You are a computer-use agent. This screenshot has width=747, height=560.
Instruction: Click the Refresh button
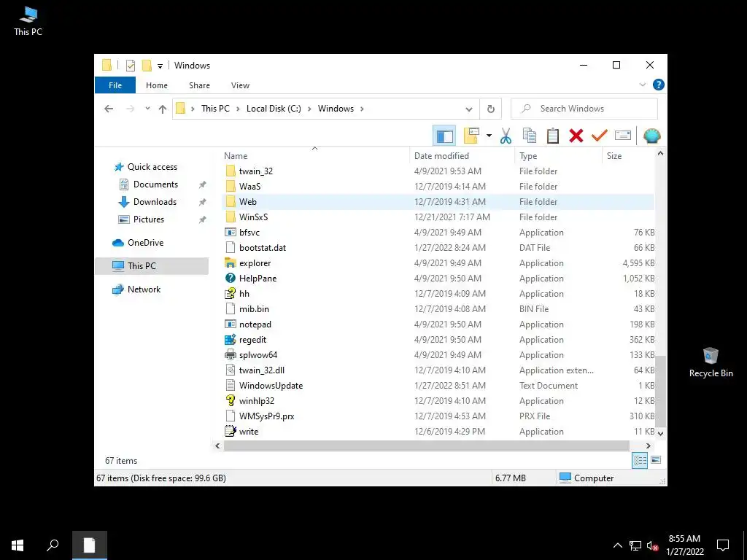point(491,109)
